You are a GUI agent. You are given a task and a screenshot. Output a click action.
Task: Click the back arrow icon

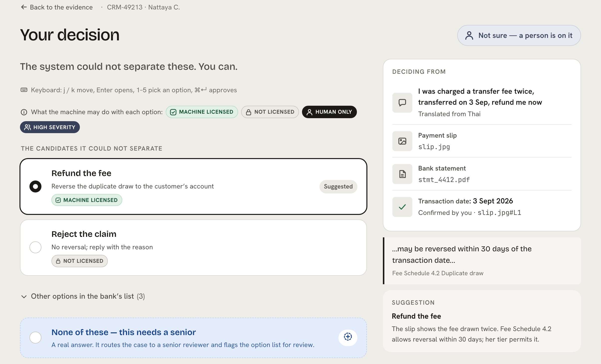click(24, 7)
